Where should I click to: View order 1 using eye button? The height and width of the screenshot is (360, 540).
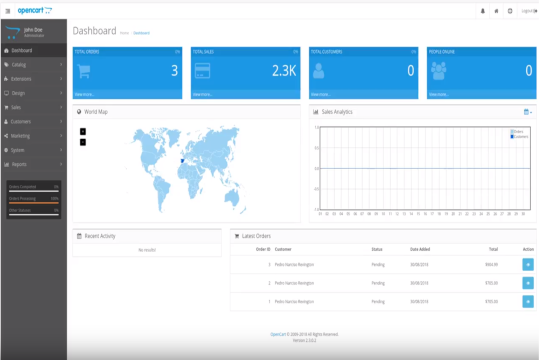coord(528,302)
